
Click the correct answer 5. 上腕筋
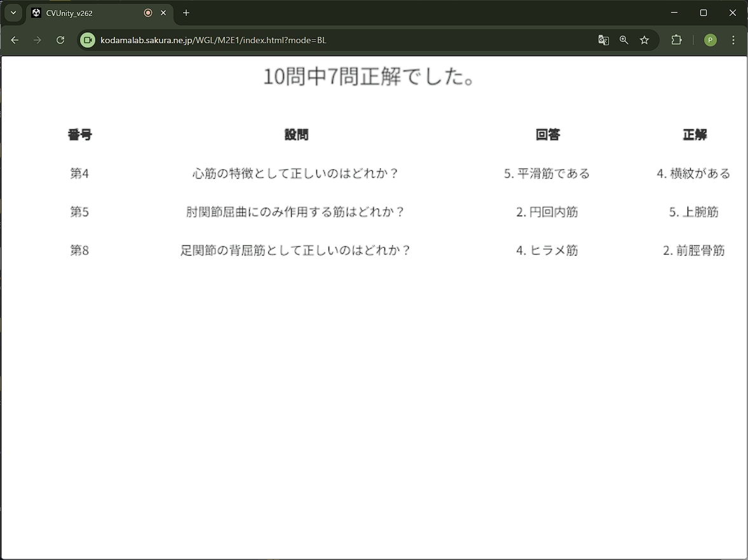pyautogui.click(x=694, y=212)
